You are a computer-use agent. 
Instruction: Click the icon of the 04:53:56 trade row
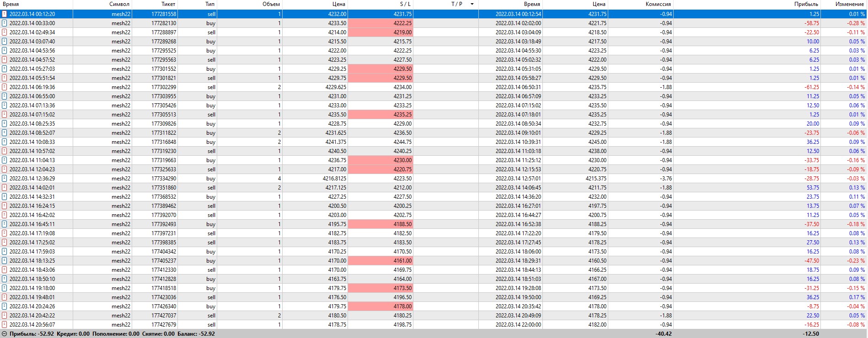point(5,51)
